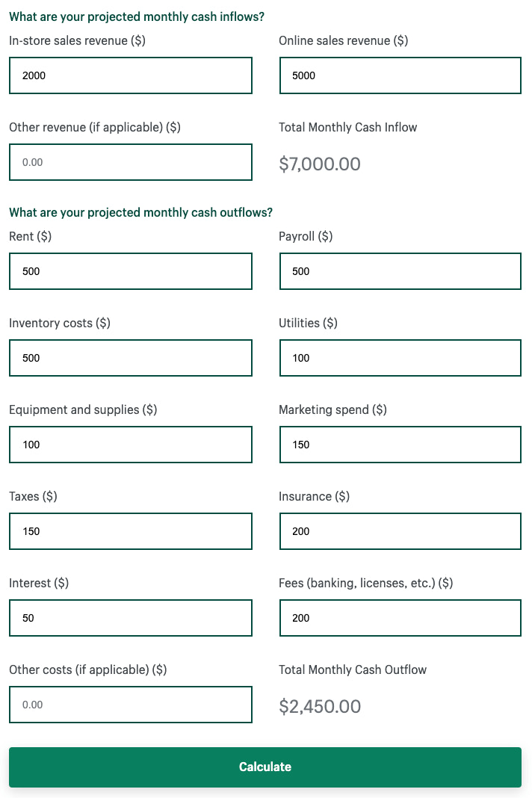Click the Equipment and supplies field

[x=130, y=445]
